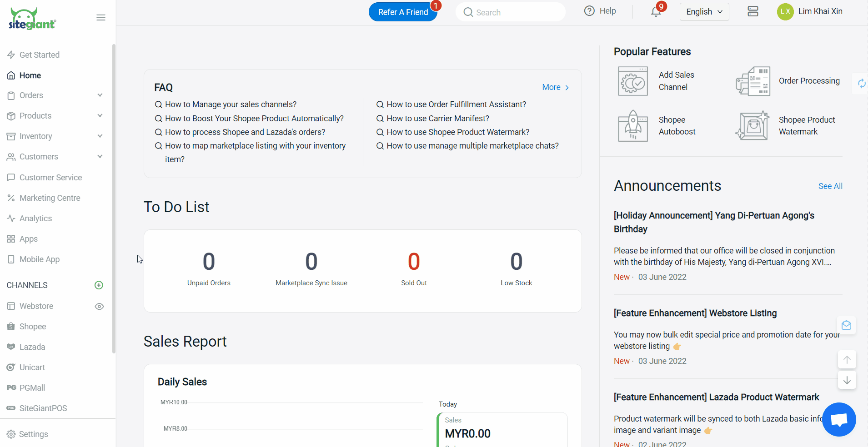The image size is (868, 447).
Task: Open the live chat bubble
Action: click(x=839, y=419)
